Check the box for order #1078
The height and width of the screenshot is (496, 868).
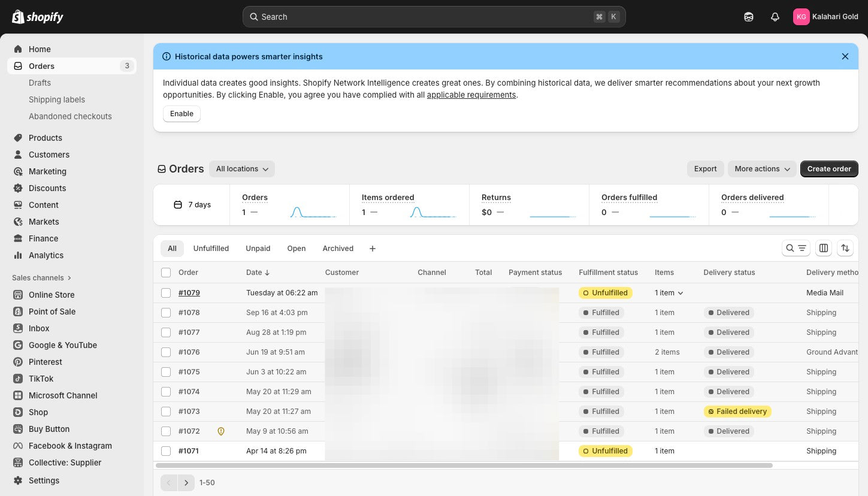pos(166,313)
